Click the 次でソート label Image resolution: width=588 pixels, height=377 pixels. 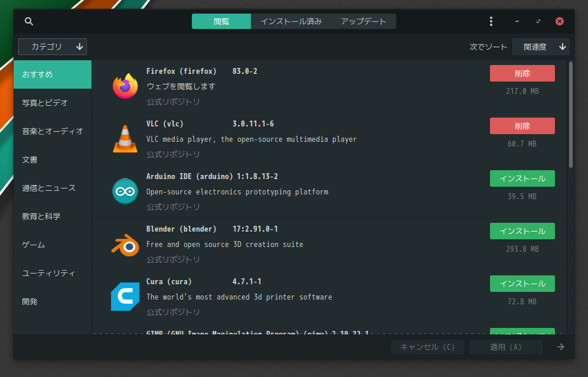coord(488,47)
